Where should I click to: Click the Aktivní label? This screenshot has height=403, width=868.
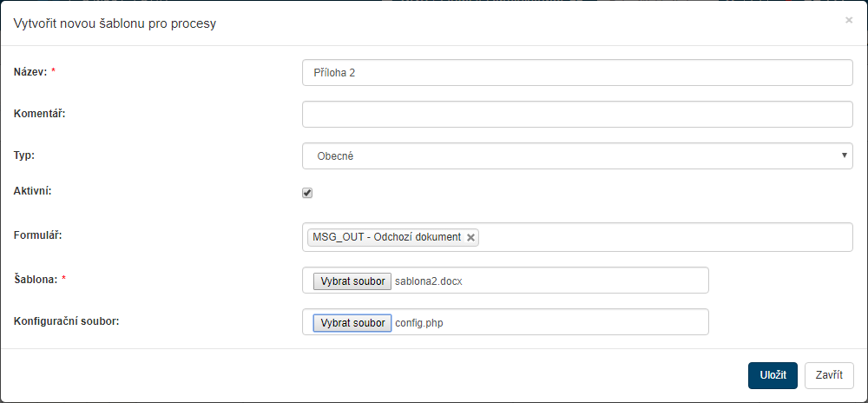[33, 190]
